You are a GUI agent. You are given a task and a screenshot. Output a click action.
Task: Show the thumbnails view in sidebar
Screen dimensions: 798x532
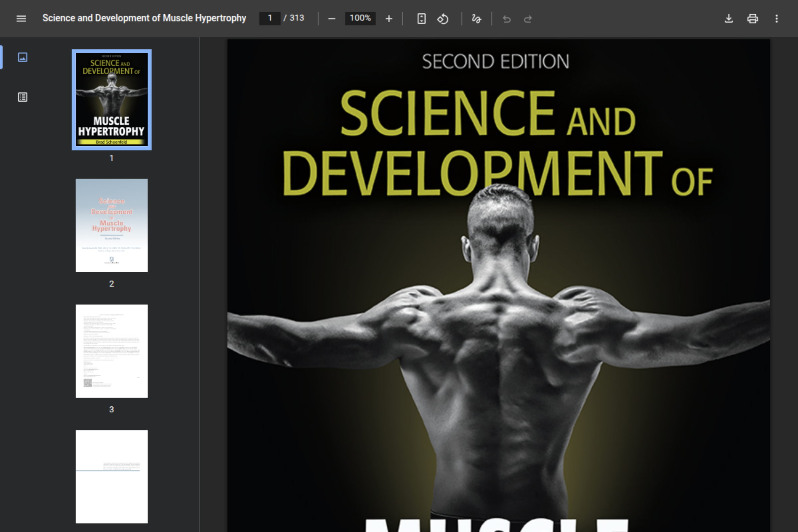coord(22,57)
